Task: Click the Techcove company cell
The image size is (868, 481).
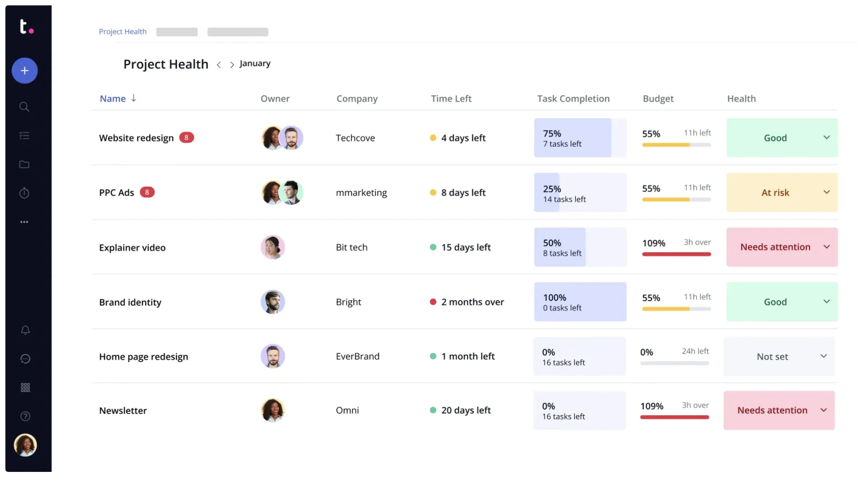Action: point(355,138)
